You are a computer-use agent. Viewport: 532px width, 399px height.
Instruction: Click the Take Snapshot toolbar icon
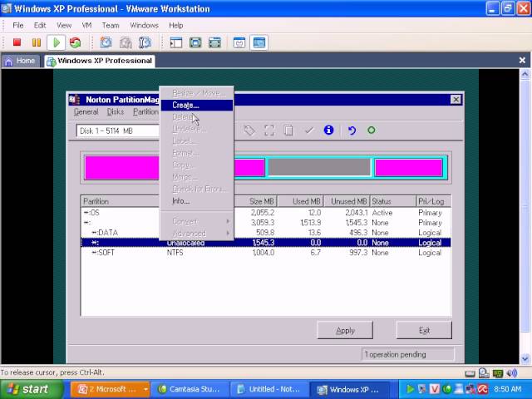click(x=106, y=42)
